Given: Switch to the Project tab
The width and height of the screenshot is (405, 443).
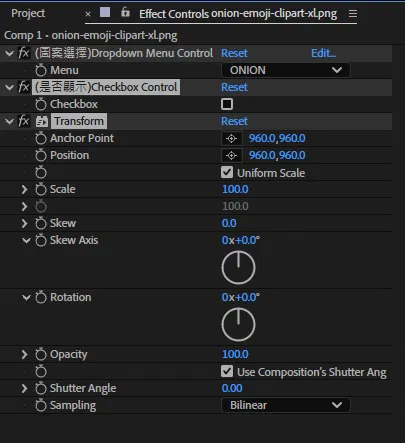Looking at the screenshot, I should pos(28,13).
